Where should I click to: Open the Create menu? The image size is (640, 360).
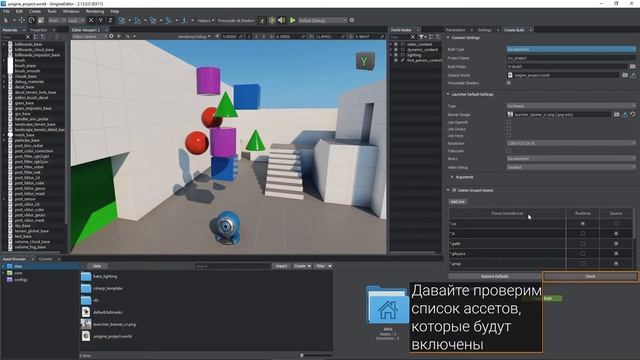pos(35,11)
